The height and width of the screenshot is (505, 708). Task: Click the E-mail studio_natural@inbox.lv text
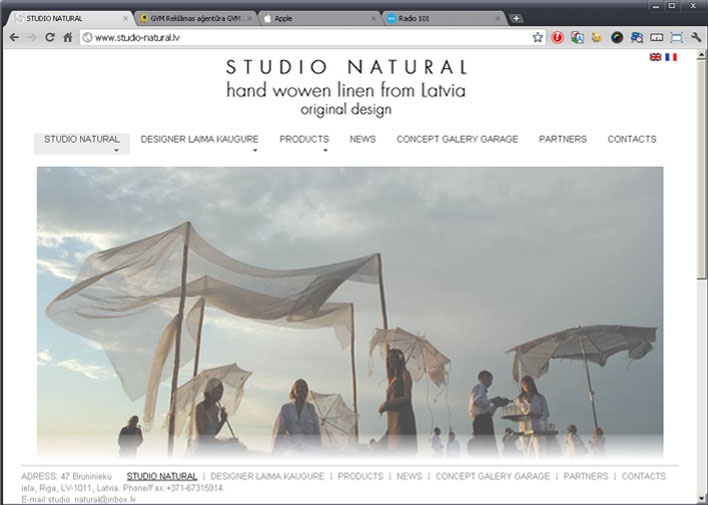[79, 500]
